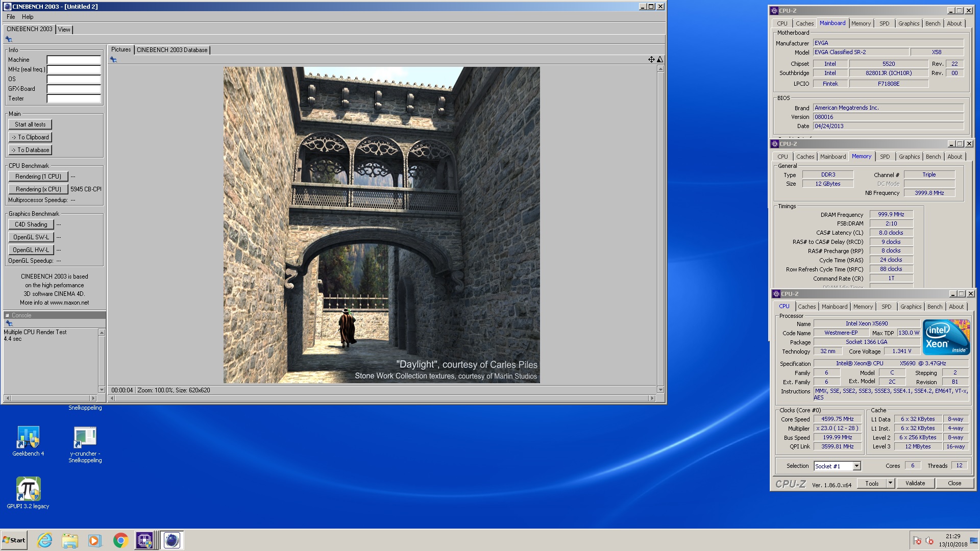Click the DRAM Frequency 999.9 MHz value
The image size is (980, 551).
[x=891, y=214]
